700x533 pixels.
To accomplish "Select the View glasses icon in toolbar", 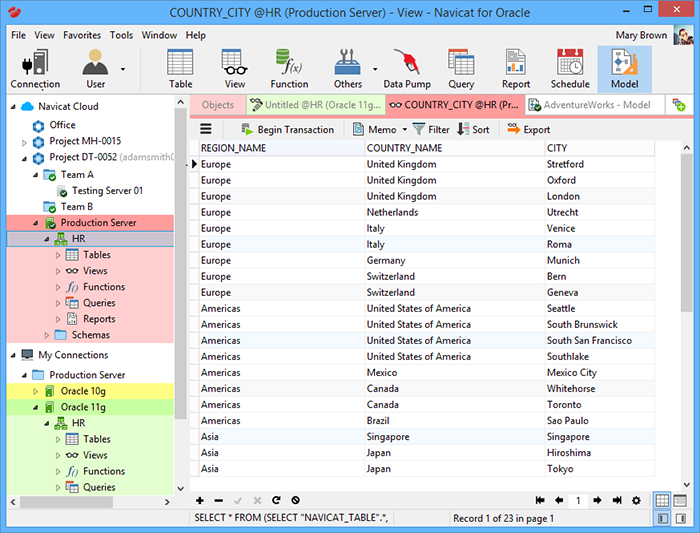I will 234,69.
